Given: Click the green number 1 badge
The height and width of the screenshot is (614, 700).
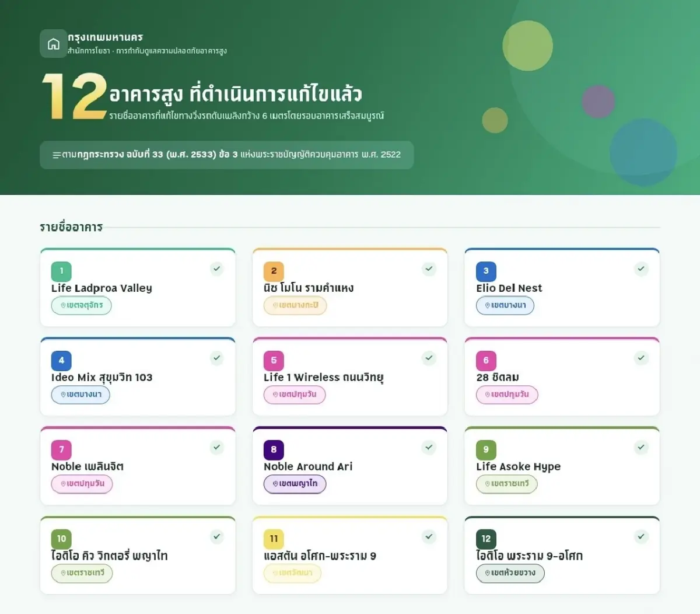Looking at the screenshot, I should tap(61, 271).
